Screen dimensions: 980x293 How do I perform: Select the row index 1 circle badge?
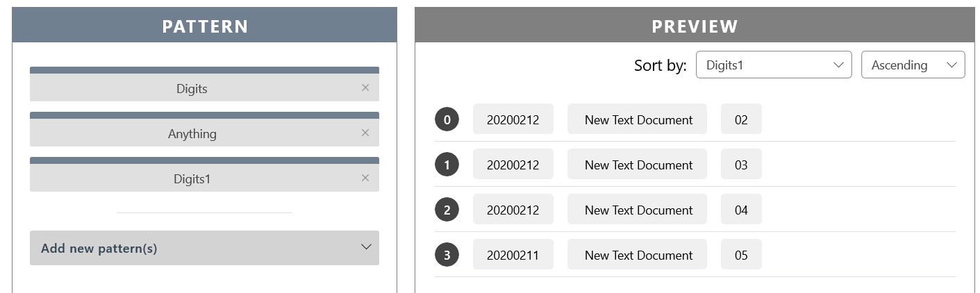pos(447,165)
